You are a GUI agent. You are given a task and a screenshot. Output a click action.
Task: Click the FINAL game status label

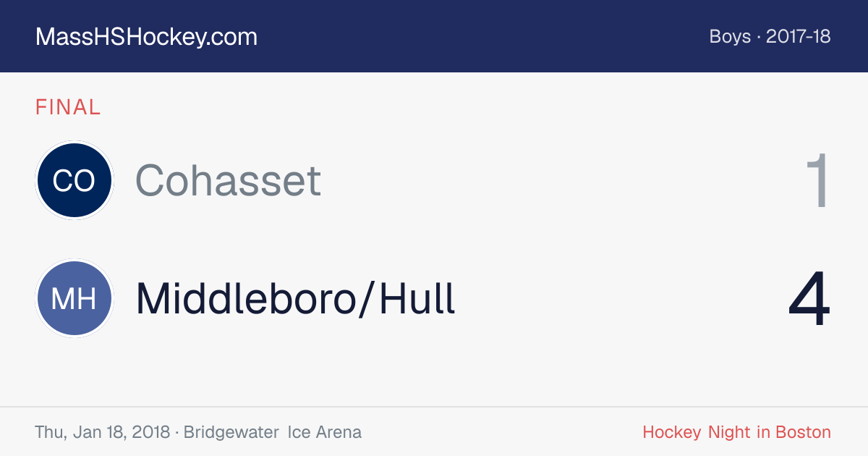[68, 107]
